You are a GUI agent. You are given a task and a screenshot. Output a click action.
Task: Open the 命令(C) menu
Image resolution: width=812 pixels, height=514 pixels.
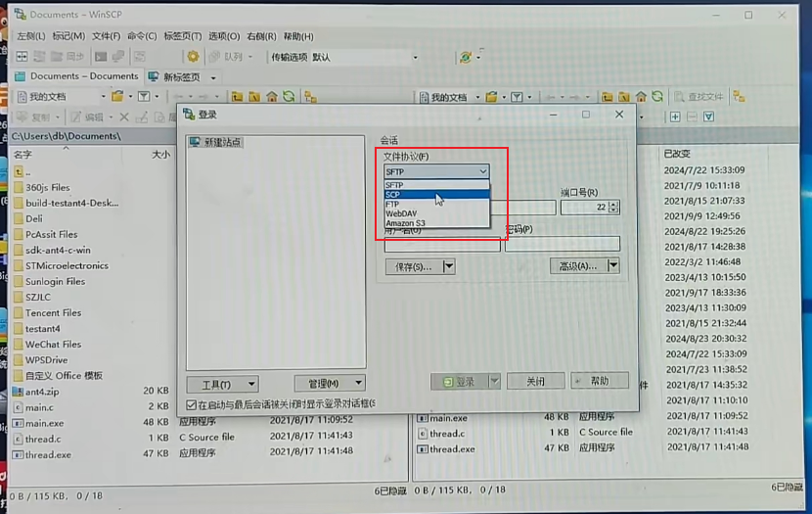click(x=142, y=36)
